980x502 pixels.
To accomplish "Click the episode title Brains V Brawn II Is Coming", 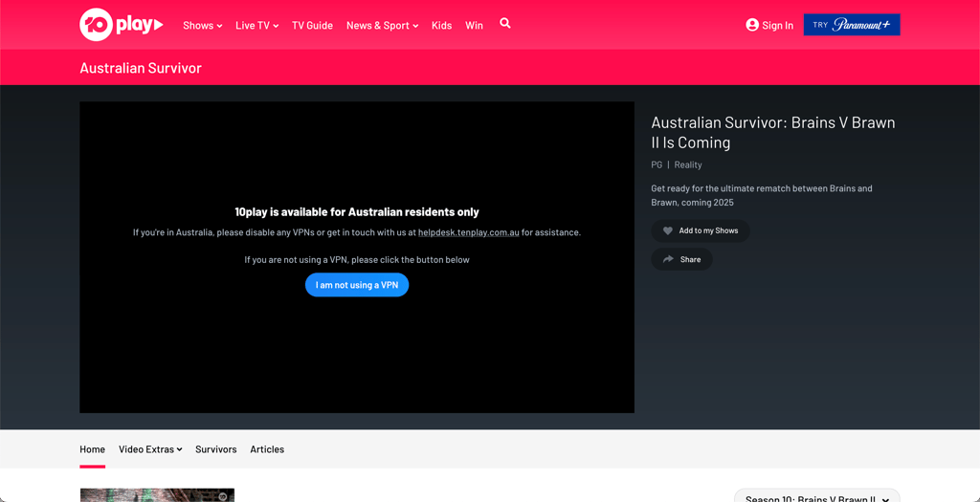I will pos(773,132).
